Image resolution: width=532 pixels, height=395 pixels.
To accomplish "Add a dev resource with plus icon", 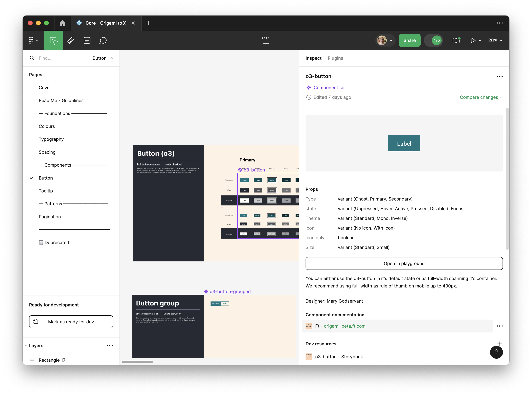I will (x=500, y=344).
